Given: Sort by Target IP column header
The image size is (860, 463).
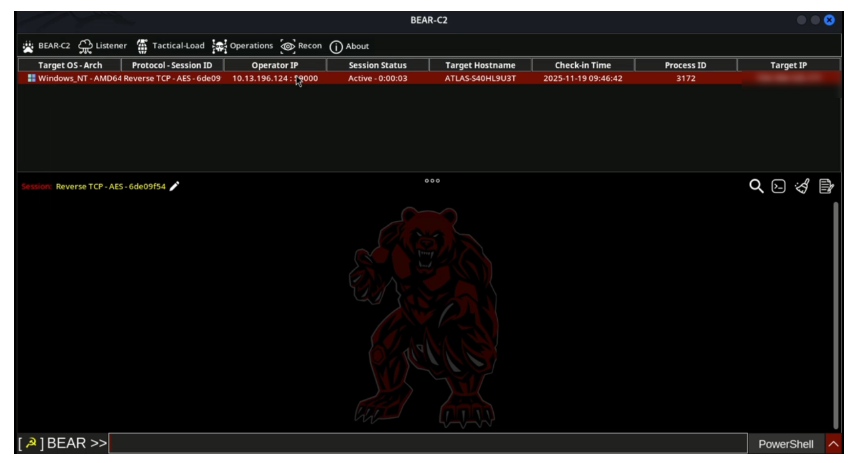Looking at the screenshot, I should [789, 65].
